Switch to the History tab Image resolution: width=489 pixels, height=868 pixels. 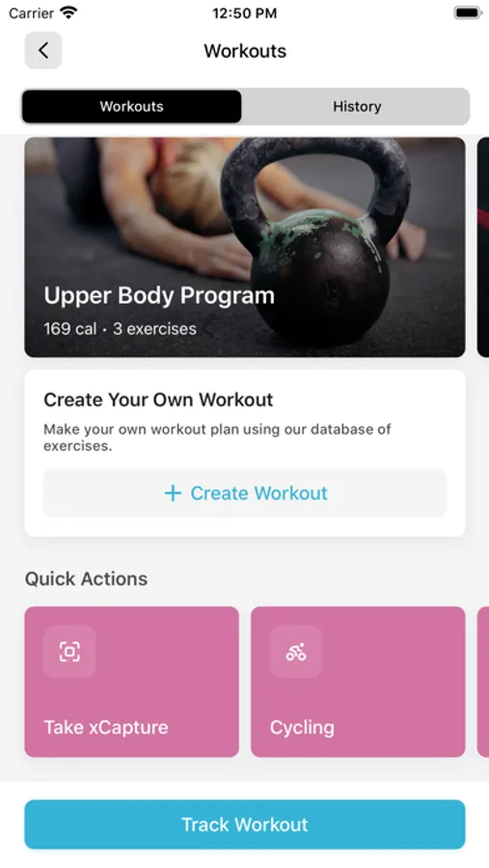pos(357,106)
